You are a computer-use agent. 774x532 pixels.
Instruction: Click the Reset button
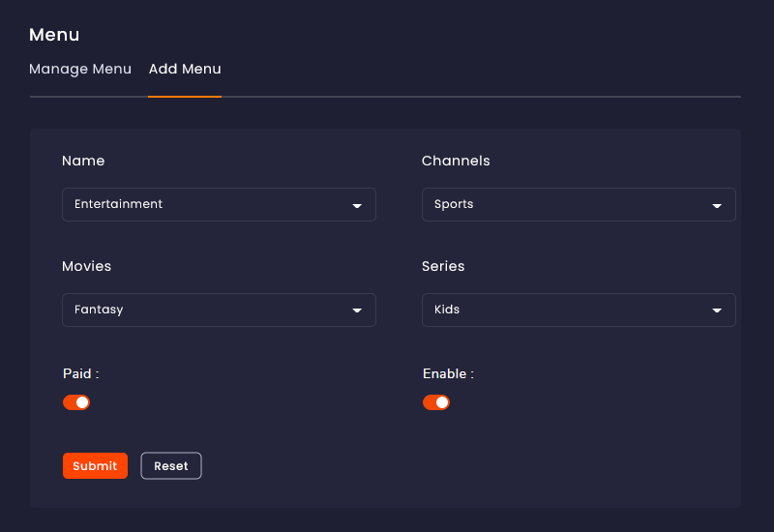point(171,466)
